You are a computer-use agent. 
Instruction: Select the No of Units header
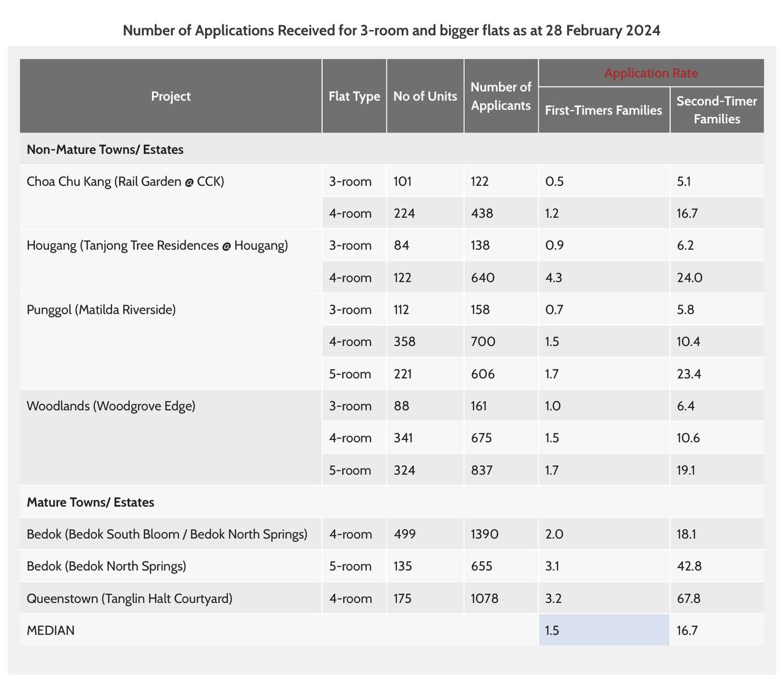pos(425,96)
